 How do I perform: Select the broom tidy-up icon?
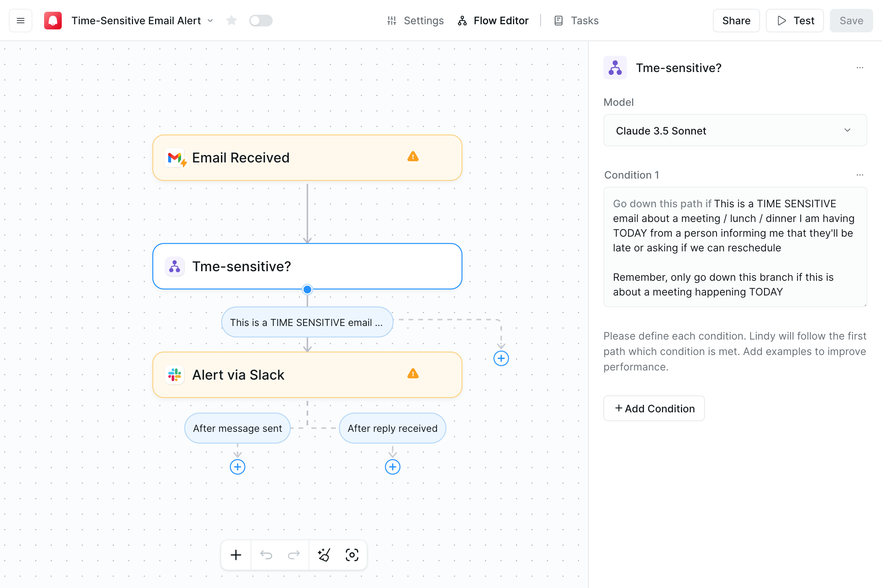(324, 555)
